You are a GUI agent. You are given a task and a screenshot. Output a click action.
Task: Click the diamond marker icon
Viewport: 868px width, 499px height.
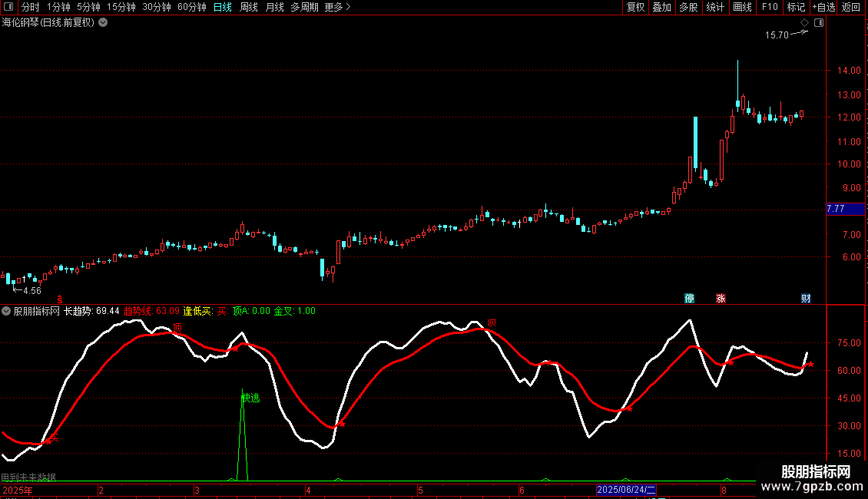click(x=804, y=23)
